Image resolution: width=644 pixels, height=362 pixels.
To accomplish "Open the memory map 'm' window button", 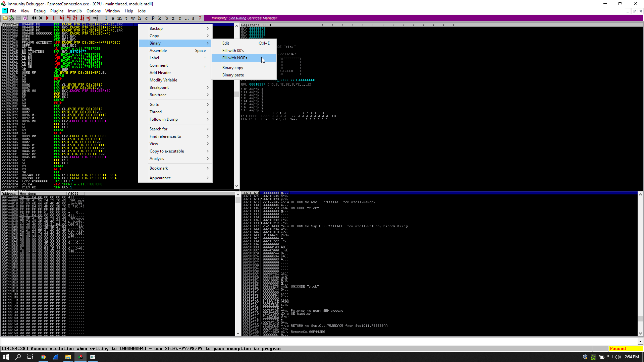I will pyautogui.click(x=119, y=18).
